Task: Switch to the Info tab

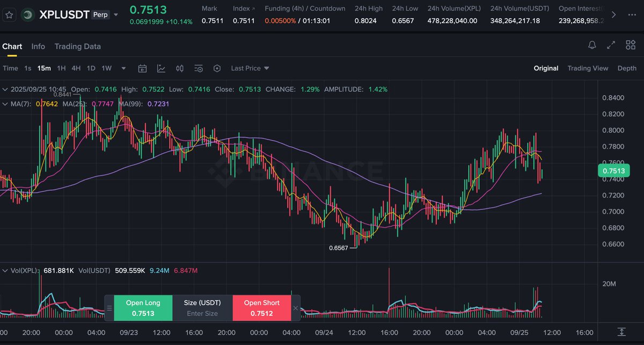Action: coord(38,46)
